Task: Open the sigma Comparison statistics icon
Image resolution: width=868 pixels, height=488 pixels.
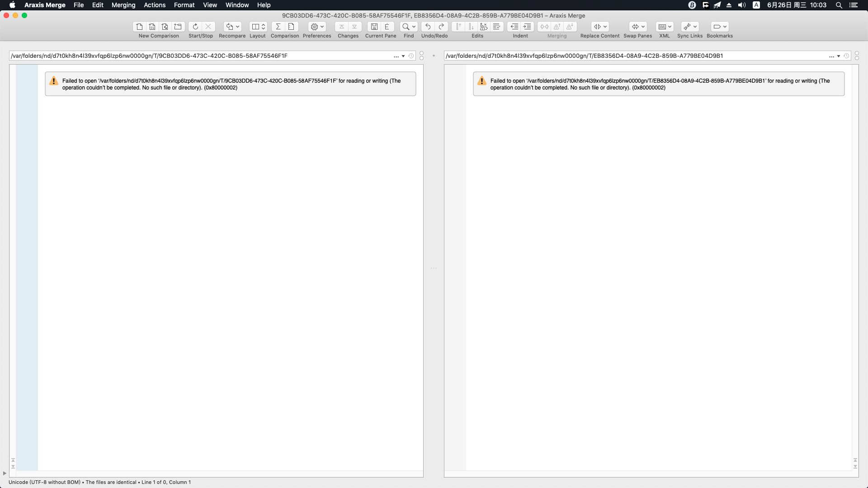Action: pos(278,27)
